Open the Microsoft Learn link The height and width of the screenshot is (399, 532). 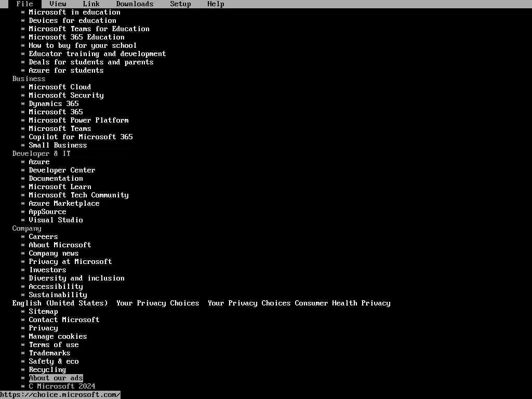click(60, 187)
